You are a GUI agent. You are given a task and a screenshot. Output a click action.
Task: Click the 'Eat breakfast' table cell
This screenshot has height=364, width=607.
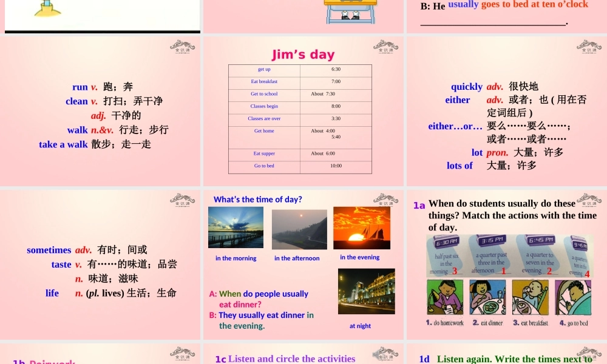264,82
